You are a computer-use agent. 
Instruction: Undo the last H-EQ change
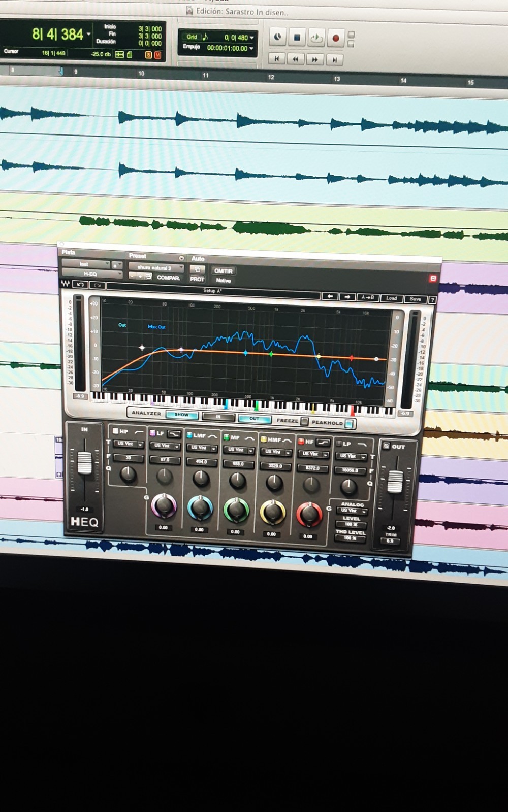80,285
